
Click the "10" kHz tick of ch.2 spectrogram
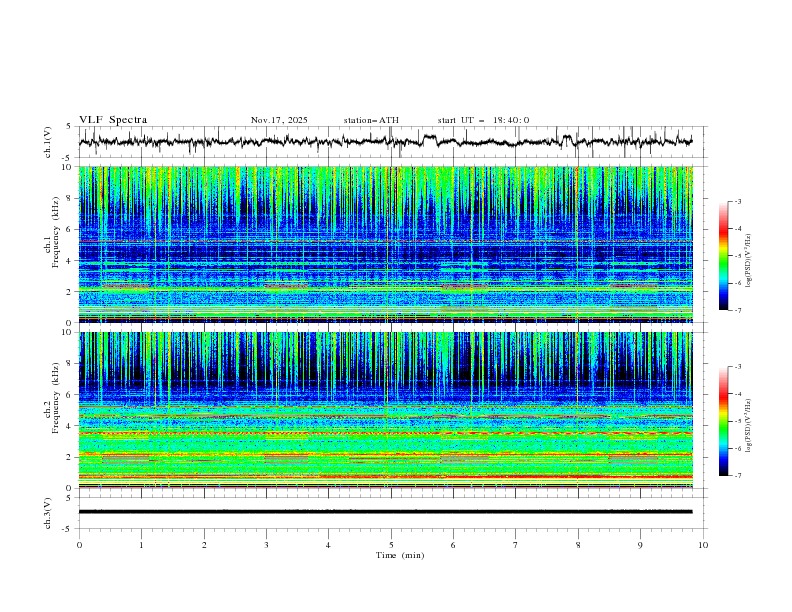point(69,332)
